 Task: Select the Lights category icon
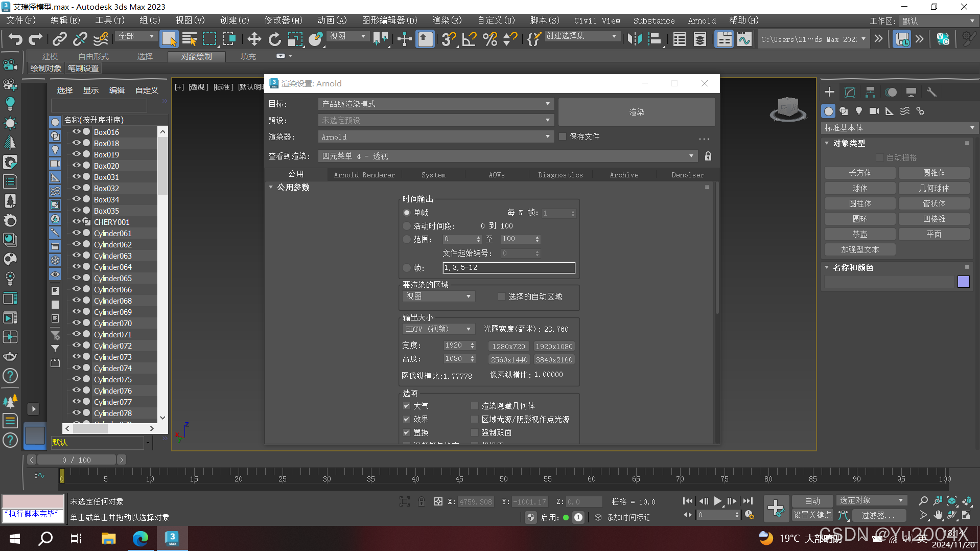859,111
